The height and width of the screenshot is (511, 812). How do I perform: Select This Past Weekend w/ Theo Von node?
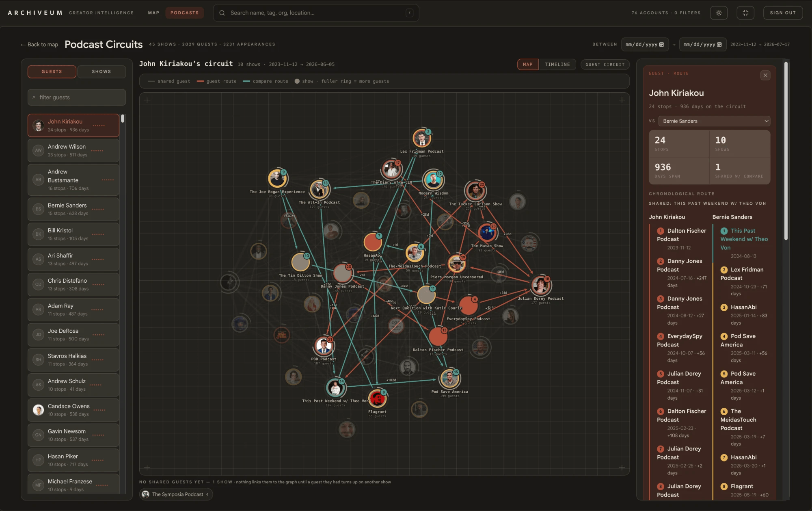(x=335, y=388)
